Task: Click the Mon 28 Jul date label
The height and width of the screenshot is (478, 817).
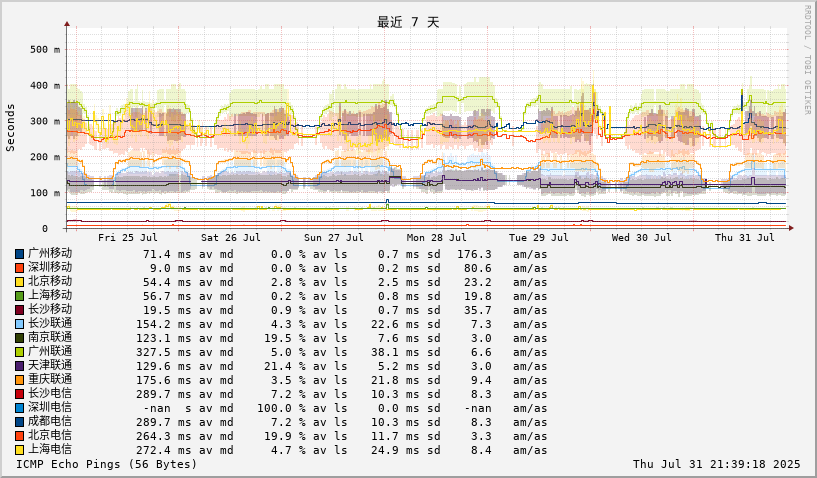Action: coord(437,238)
